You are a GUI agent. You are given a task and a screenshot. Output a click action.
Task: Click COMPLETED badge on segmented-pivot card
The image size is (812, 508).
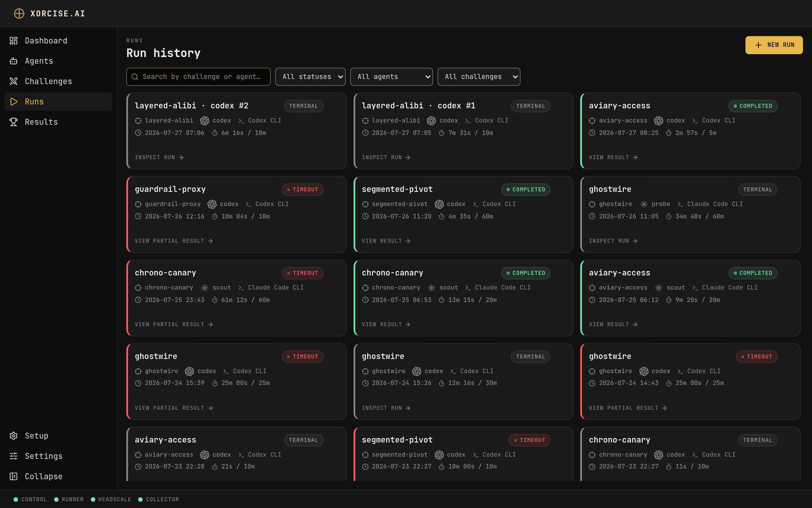click(x=526, y=189)
